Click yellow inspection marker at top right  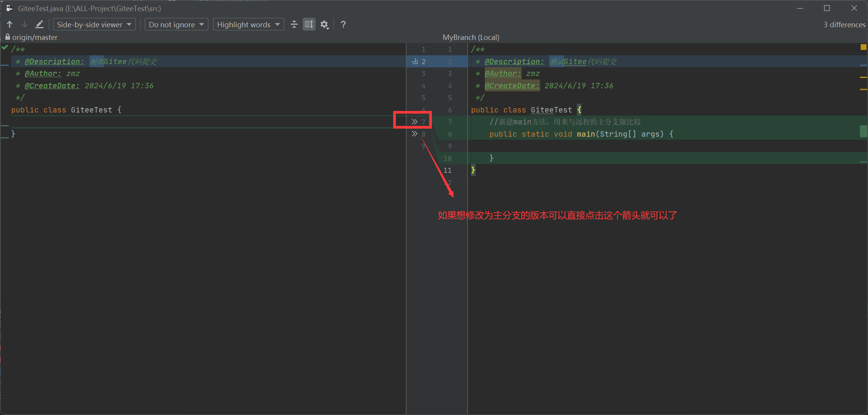[x=863, y=47]
